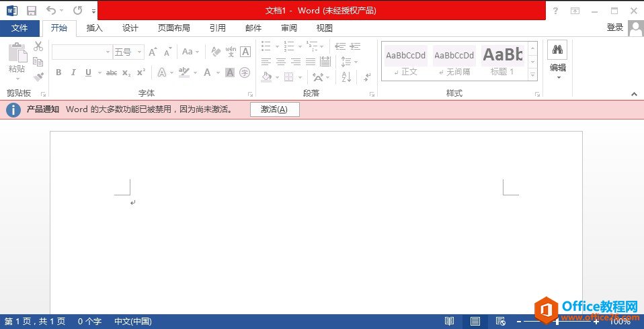Decrease paragraph indent

[x=339, y=46]
